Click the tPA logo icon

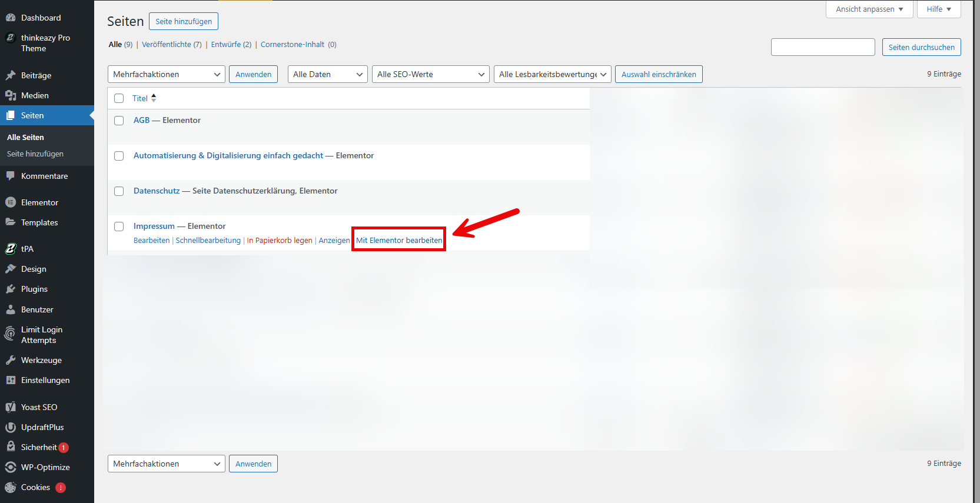click(x=11, y=249)
